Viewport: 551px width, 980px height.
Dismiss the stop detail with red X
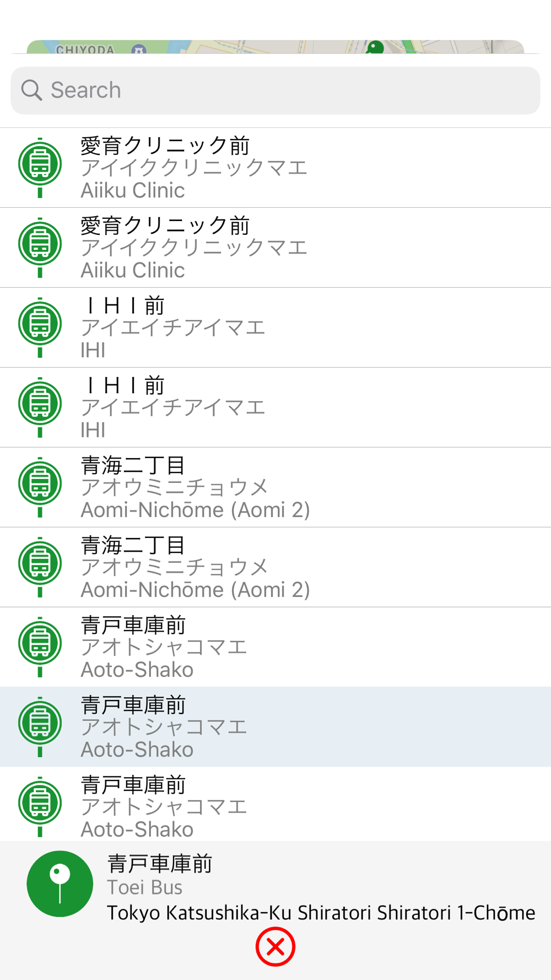click(x=275, y=947)
